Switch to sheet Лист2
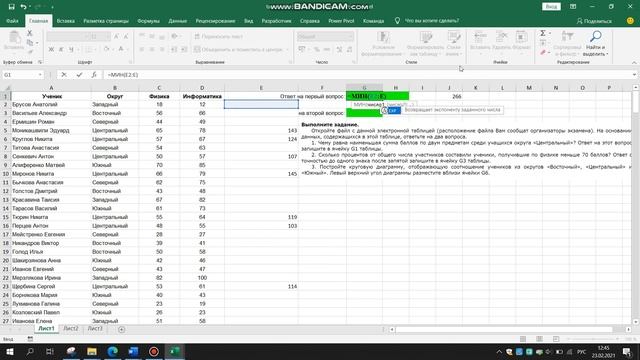Viewport: 640px width, 360px height. pos(71,329)
